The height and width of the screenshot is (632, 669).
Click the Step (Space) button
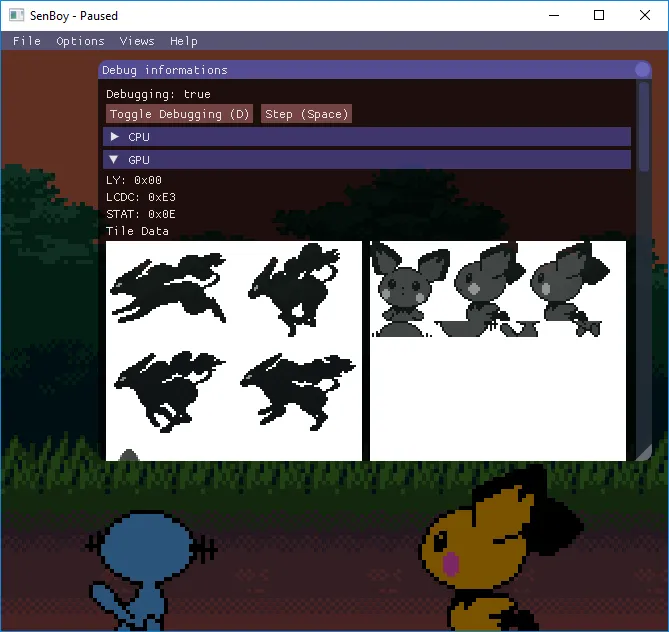306,114
